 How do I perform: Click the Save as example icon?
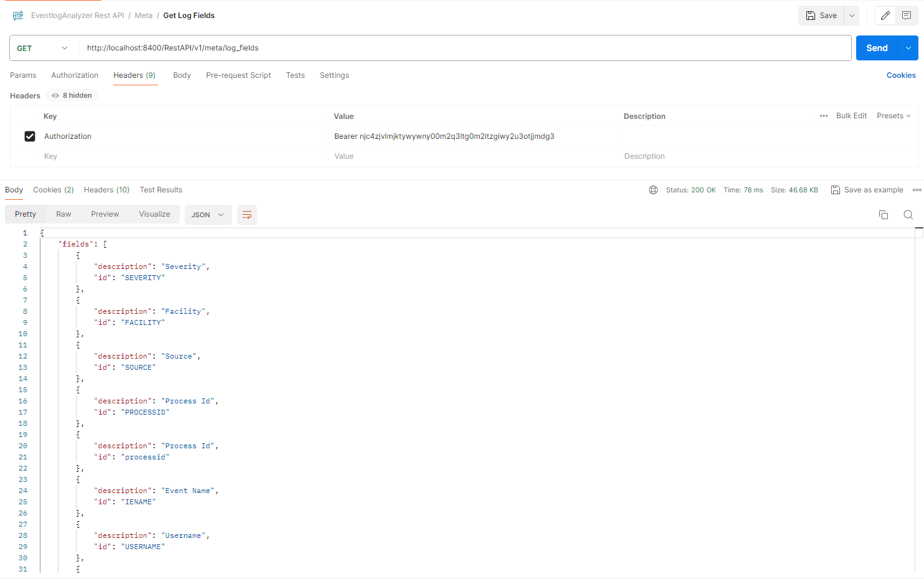point(835,190)
